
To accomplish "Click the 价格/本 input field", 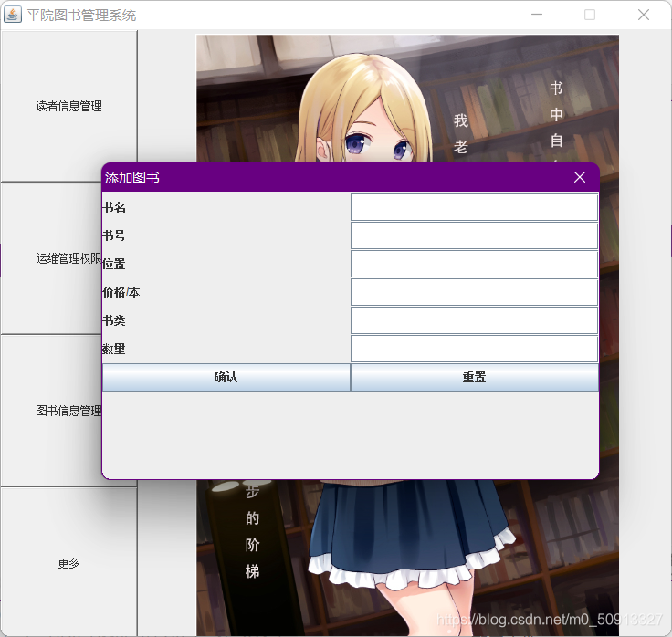I will point(474,292).
